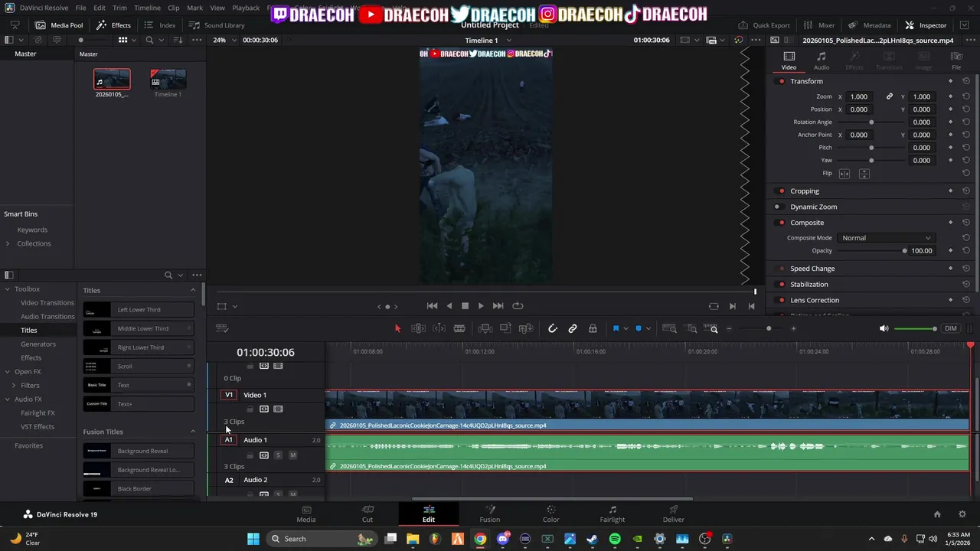Activate the Dynamic Trim Mode tool

coord(439,328)
